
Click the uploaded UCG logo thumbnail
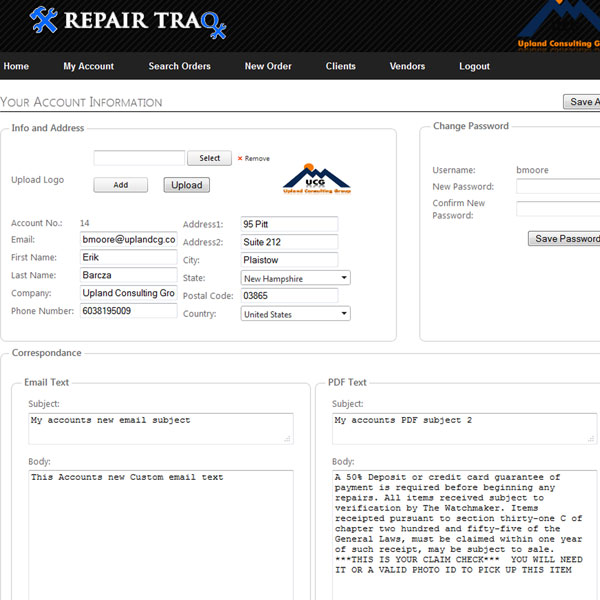[x=316, y=177]
